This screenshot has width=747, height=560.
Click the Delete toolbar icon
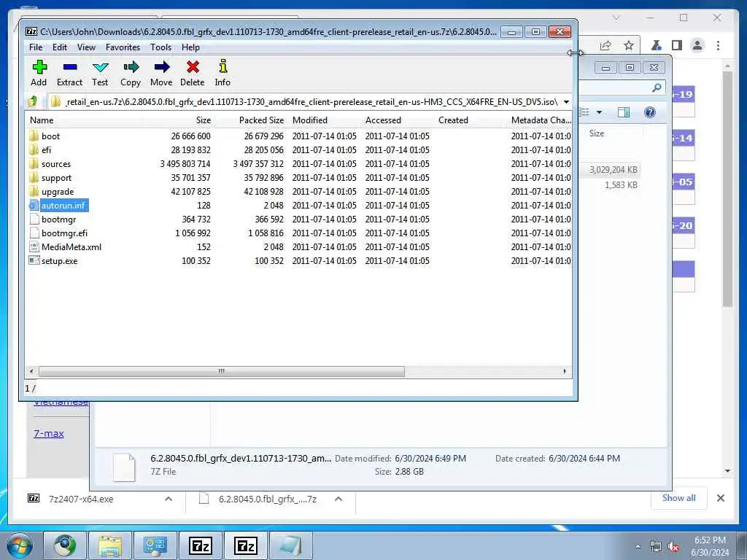click(x=193, y=72)
